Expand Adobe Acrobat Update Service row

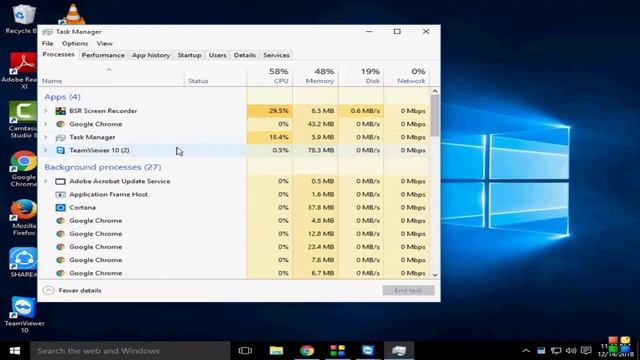tap(46, 181)
